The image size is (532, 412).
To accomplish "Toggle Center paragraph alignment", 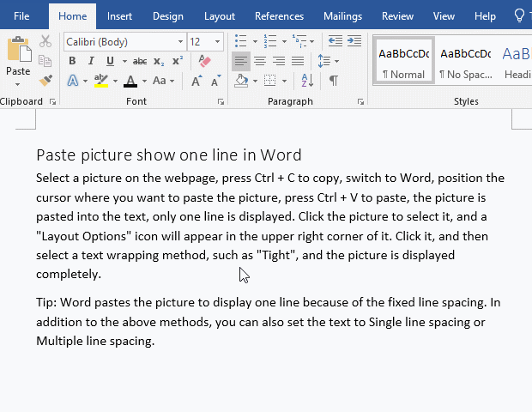I will point(260,61).
